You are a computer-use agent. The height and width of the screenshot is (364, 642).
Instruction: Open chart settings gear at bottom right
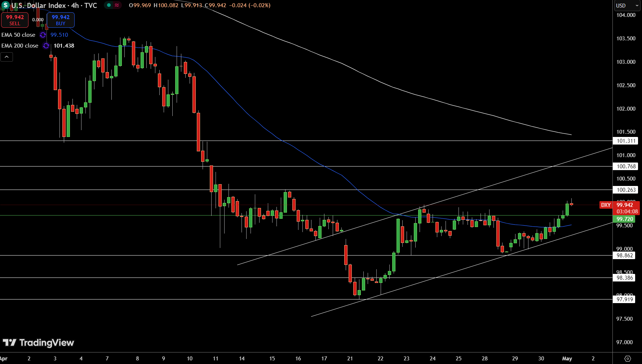(x=628, y=359)
